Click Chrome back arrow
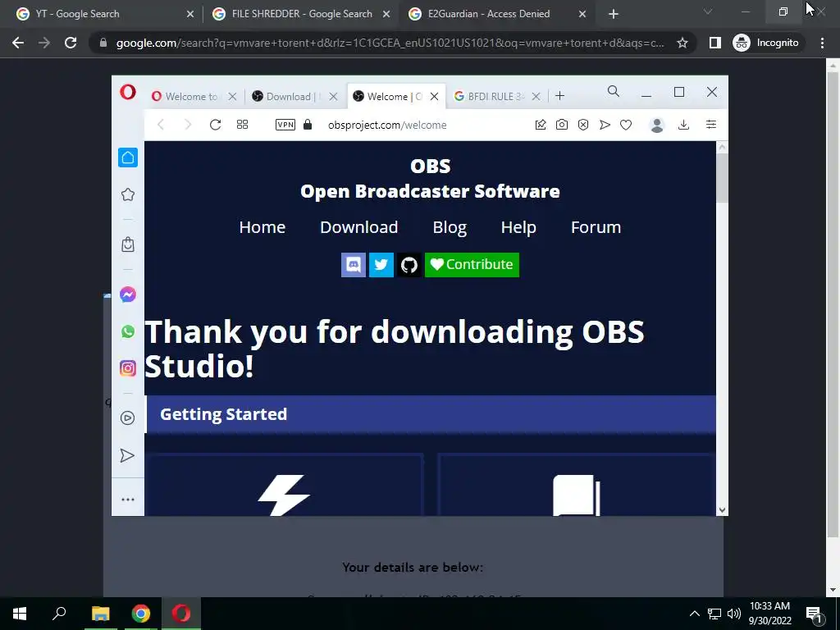This screenshot has width=840, height=630. coord(18,43)
